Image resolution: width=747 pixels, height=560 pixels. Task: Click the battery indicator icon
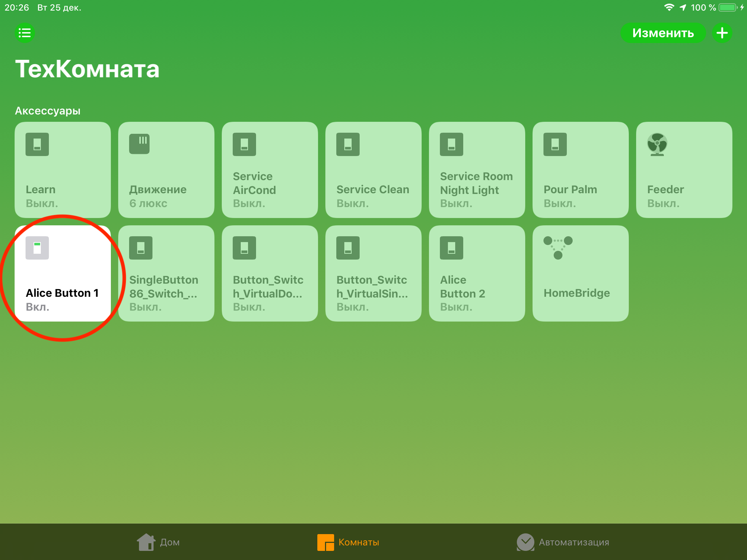pyautogui.click(x=728, y=7)
